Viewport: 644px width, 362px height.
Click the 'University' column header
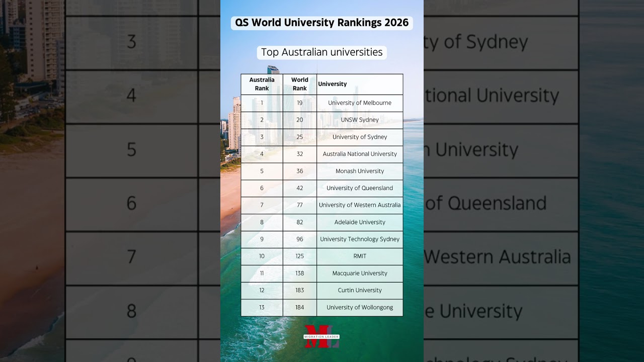pos(360,84)
